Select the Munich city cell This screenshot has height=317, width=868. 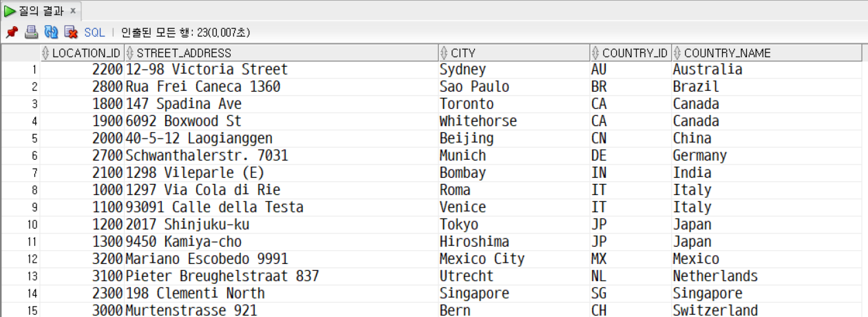click(514, 156)
